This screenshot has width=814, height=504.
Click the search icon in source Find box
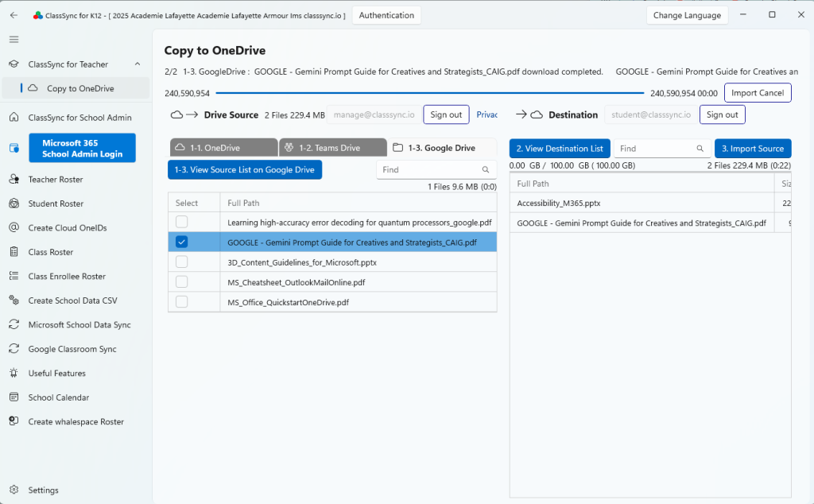point(486,170)
